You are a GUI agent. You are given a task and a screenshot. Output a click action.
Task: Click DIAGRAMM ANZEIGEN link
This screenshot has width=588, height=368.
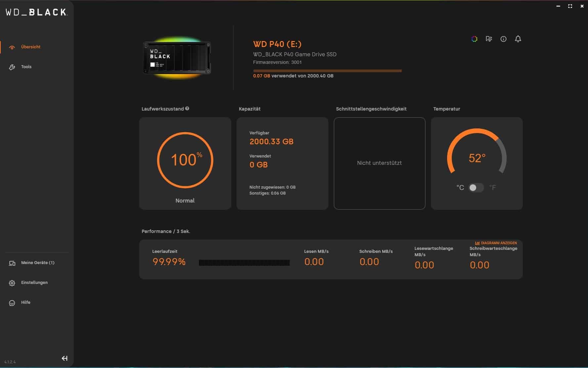click(x=496, y=243)
